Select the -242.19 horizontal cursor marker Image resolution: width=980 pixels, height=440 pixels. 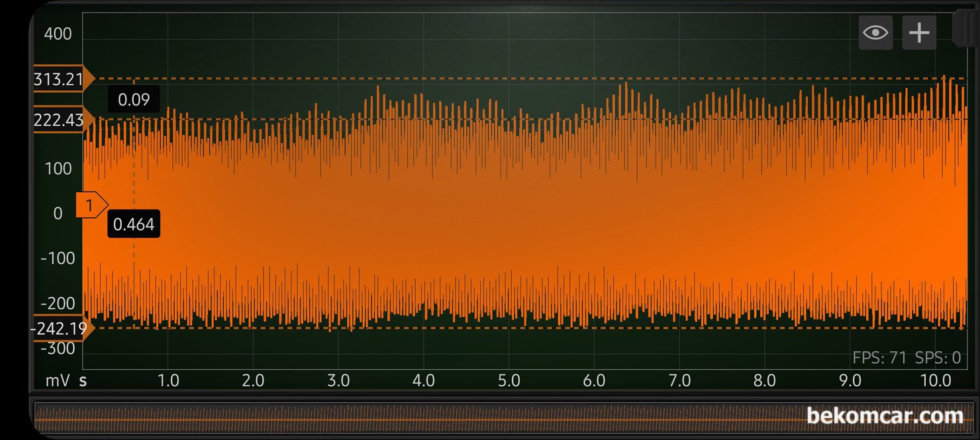tap(64, 328)
